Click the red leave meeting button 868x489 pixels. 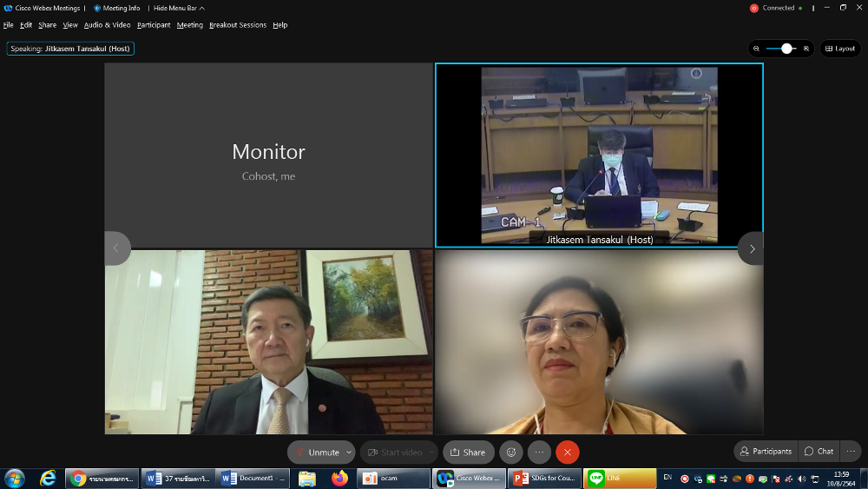(x=567, y=452)
